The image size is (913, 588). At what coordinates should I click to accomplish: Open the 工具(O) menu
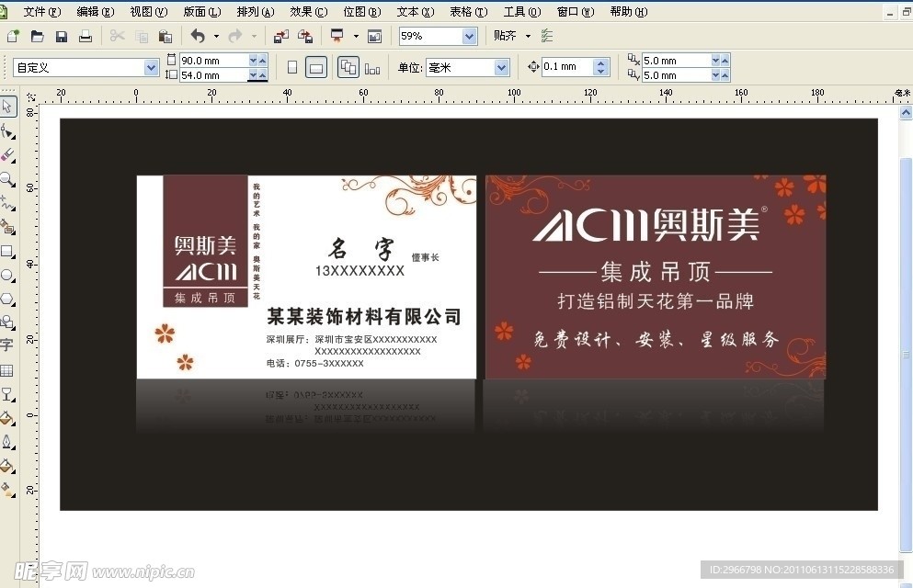tap(522, 12)
